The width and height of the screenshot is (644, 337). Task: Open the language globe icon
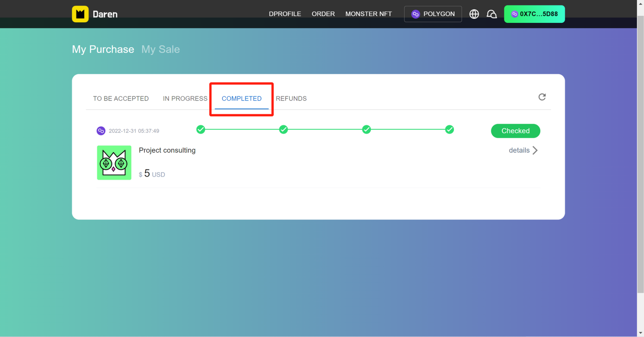[474, 14]
